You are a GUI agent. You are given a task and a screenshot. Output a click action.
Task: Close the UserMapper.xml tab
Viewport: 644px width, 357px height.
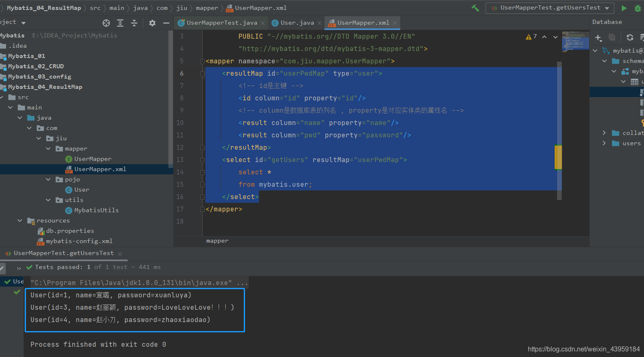coord(395,23)
